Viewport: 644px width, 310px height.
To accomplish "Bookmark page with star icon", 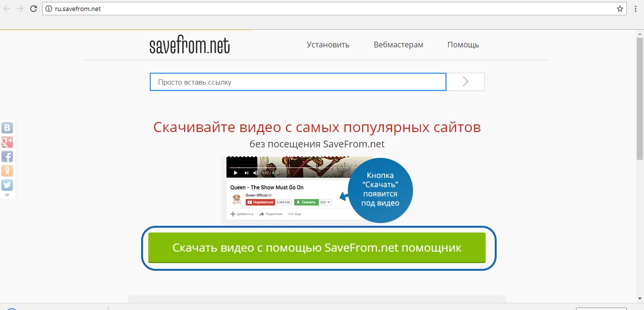I will (620, 9).
